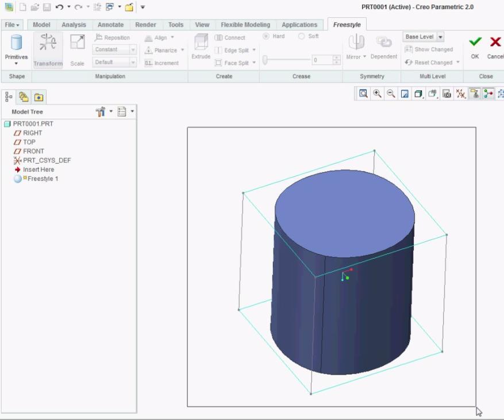Viewport: 504px width, 420px height.
Task: Select the Soft crease radio button
Action: pyautogui.click(x=301, y=36)
